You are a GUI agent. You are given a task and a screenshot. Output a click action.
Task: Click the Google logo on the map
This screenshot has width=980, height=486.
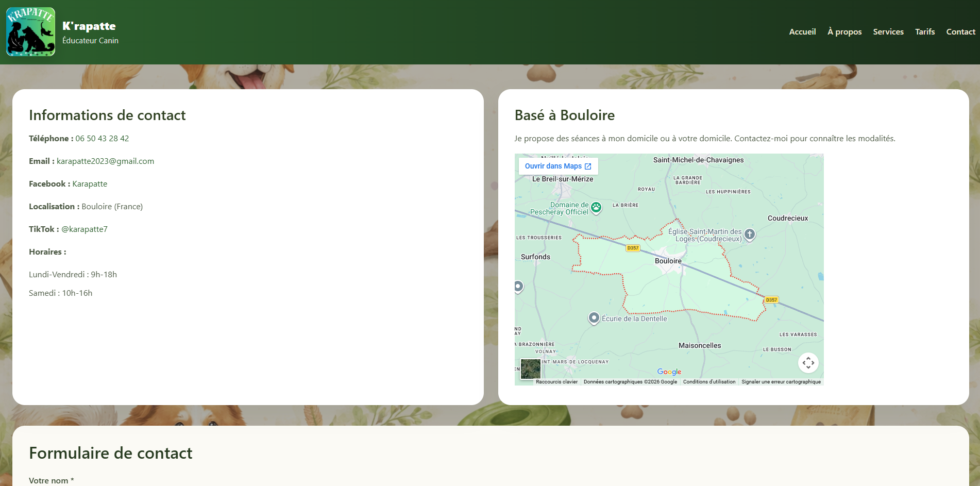pyautogui.click(x=669, y=372)
